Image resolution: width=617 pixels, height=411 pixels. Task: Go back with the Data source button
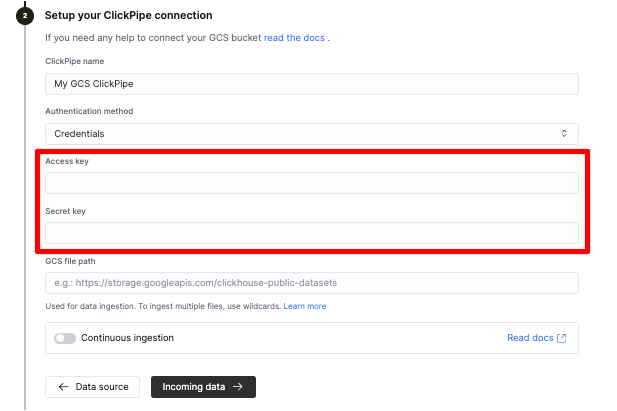[x=93, y=387]
